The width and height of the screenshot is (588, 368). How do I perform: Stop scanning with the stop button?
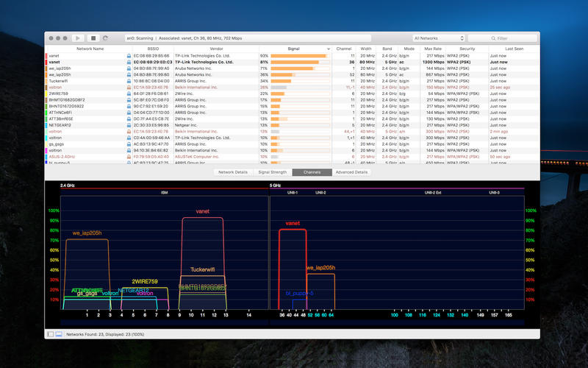93,38
